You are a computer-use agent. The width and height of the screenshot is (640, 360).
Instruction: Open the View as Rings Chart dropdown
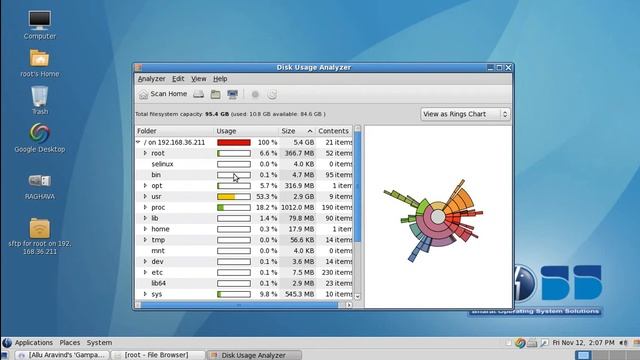click(465, 114)
